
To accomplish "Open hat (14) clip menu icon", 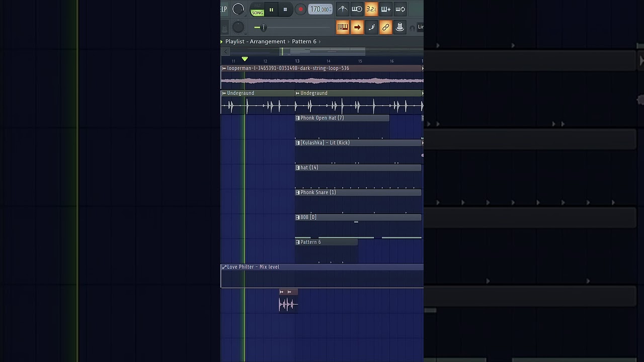I will (x=297, y=167).
